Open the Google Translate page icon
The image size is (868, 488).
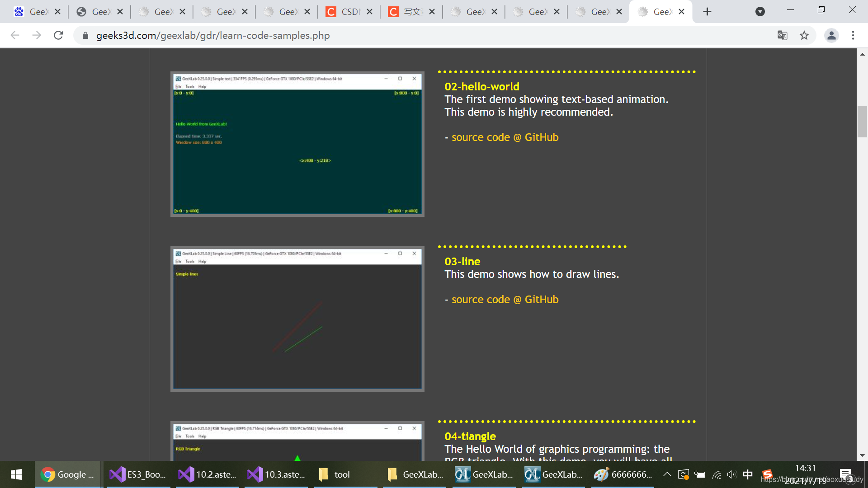click(x=782, y=35)
